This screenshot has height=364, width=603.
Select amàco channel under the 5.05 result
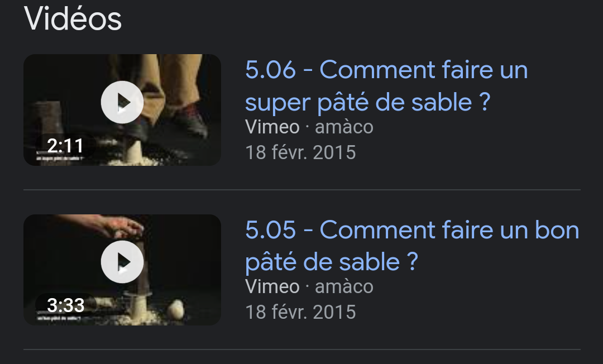[344, 287]
